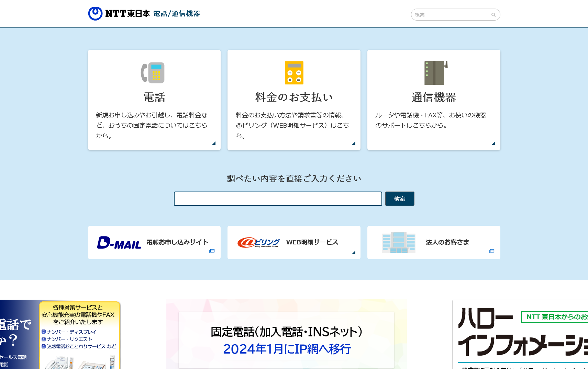Click the building icon for 法人のお客さま

pyautogui.click(x=399, y=242)
